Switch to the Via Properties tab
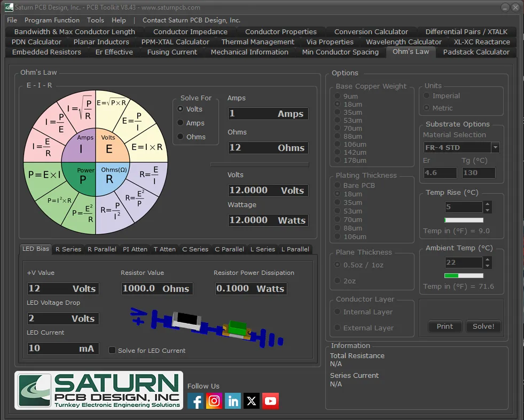 pos(330,42)
